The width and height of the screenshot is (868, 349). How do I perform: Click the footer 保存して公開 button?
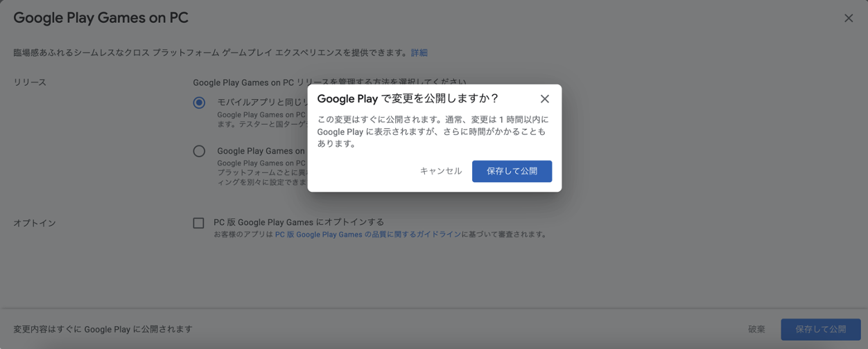[x=820, y=330]
